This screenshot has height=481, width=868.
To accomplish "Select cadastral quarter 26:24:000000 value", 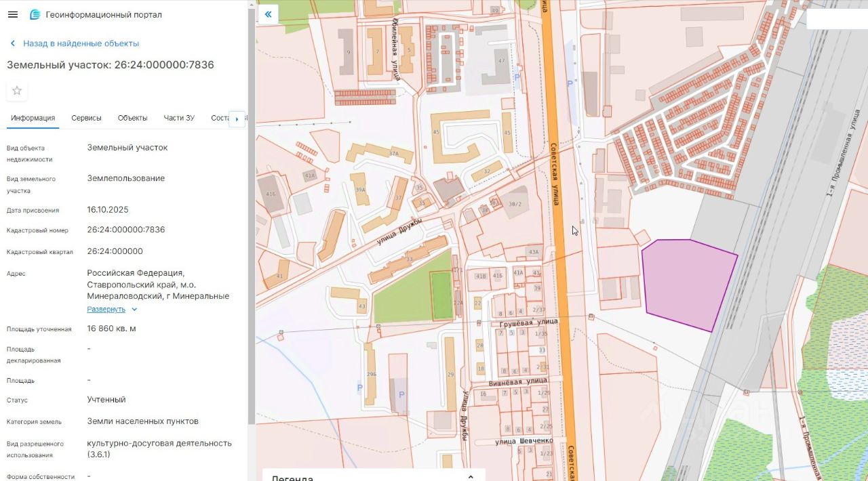I will 115,251.
